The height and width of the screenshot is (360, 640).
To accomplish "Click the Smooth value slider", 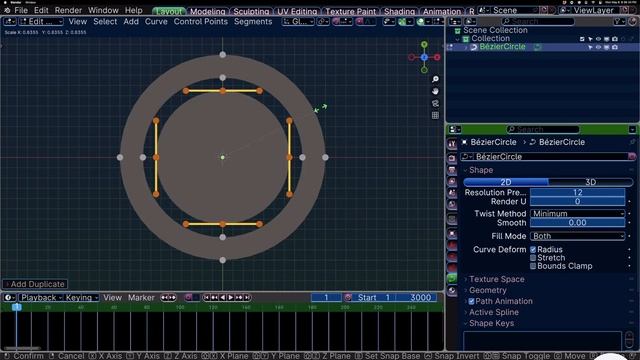I will pyautogui.click(x=577, y=222).
